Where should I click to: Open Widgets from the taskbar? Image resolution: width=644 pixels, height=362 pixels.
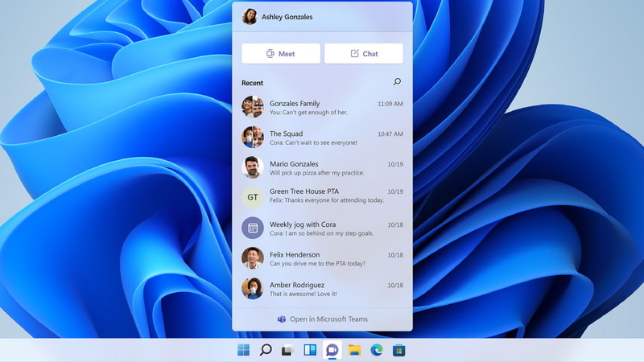coord(310,350)
